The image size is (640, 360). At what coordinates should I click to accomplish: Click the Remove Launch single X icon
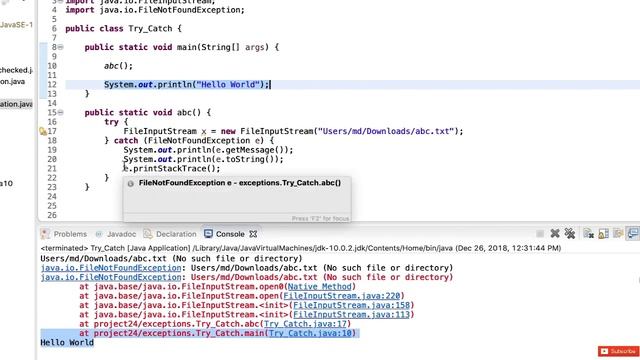tap(555, 233)
